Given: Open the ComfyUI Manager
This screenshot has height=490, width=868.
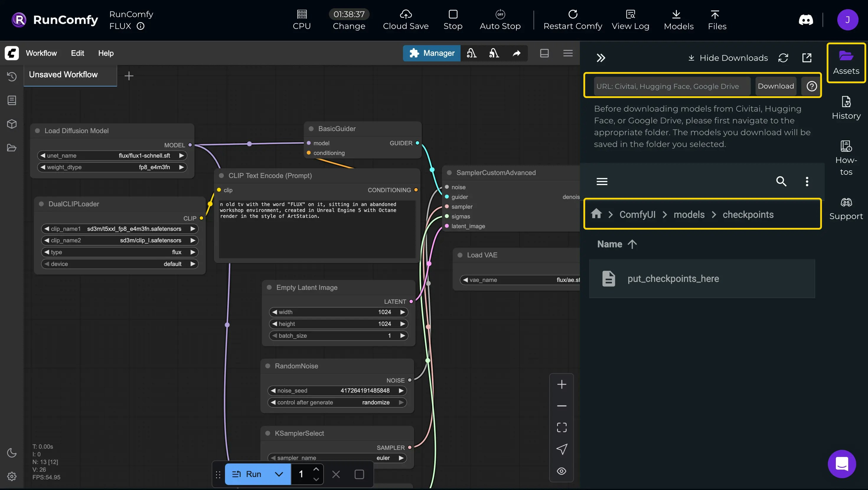Looking at the screenshot, I should click(432, 53).
